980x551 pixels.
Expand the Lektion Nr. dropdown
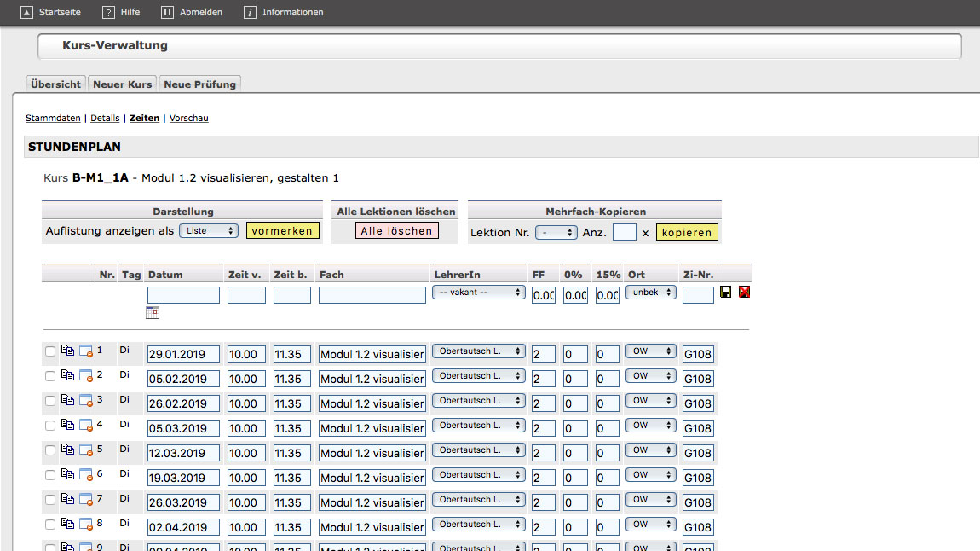[556, 232]
